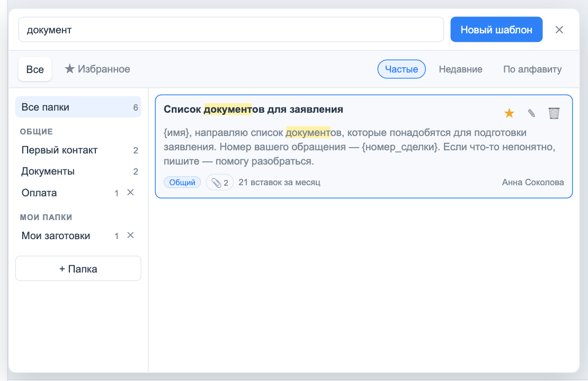This screenshot has width=588, height=381.
Task: Click the 21 вставок за месяц label
Action: pyautogui.click(x=279, y=183)
